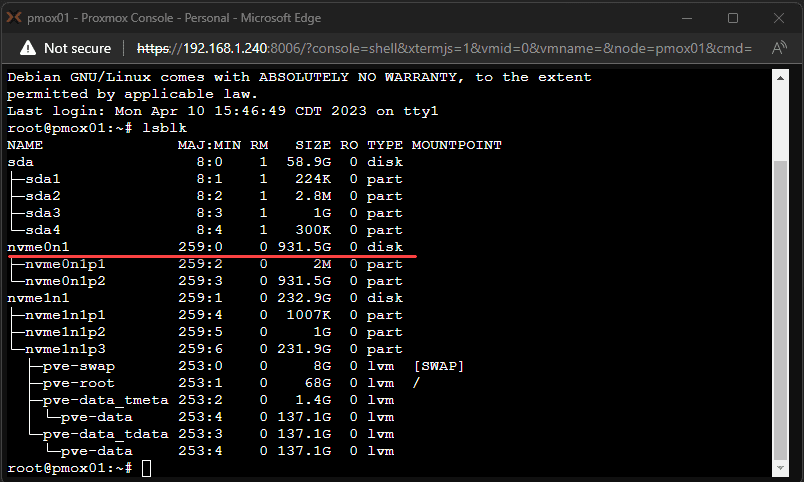Click the 'pve-data_tmeta' volume name

coord(106,400)
